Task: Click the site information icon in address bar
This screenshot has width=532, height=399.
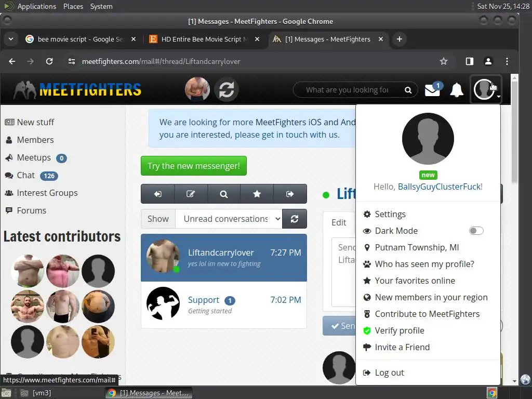Action: (72, 61)
